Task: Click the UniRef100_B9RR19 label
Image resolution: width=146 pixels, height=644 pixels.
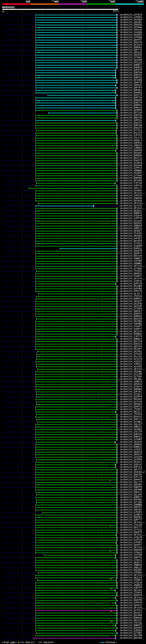Action: pyautogui.click(x=131, y=67)
